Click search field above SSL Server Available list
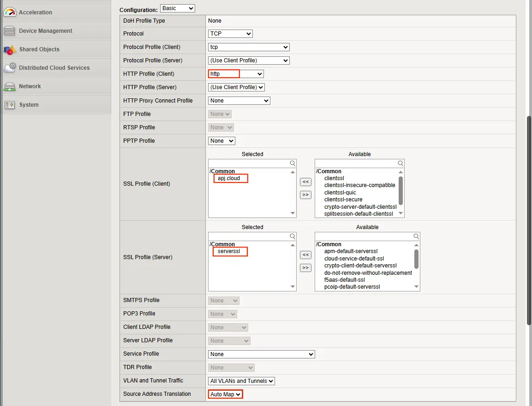This screenshot has width=532, height=406. pos(363,236)
